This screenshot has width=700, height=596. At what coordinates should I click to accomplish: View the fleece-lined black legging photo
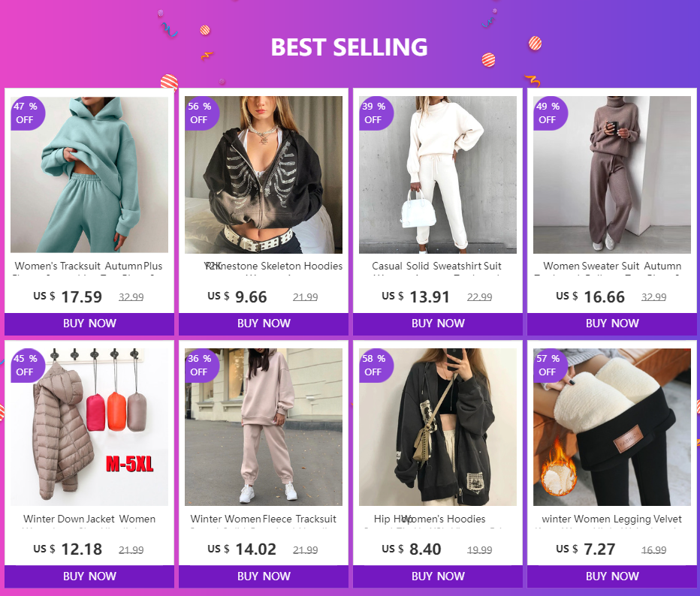(x=612, y=428)
